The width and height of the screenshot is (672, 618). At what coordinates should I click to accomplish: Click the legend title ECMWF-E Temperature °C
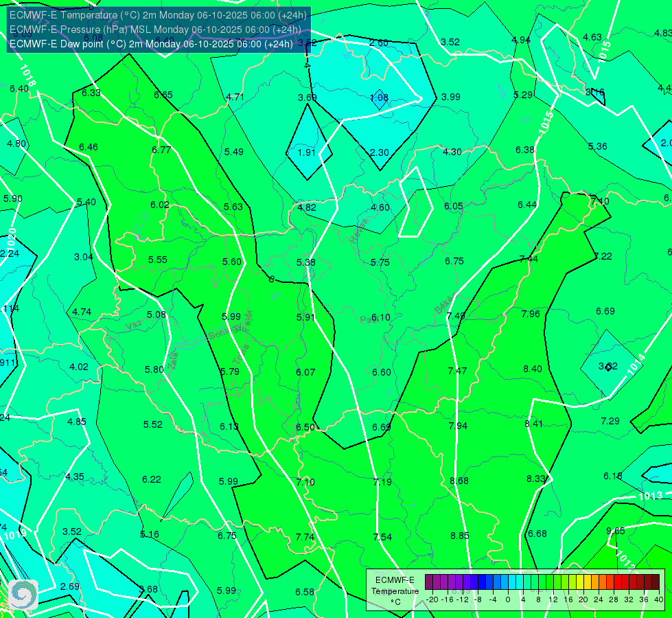(395, 591)
